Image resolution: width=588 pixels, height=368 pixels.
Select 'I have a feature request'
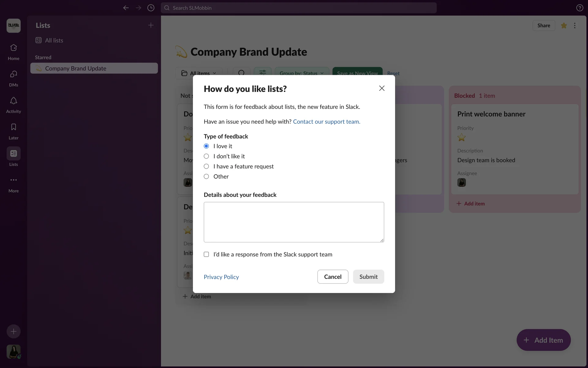(x=206, y=167)
